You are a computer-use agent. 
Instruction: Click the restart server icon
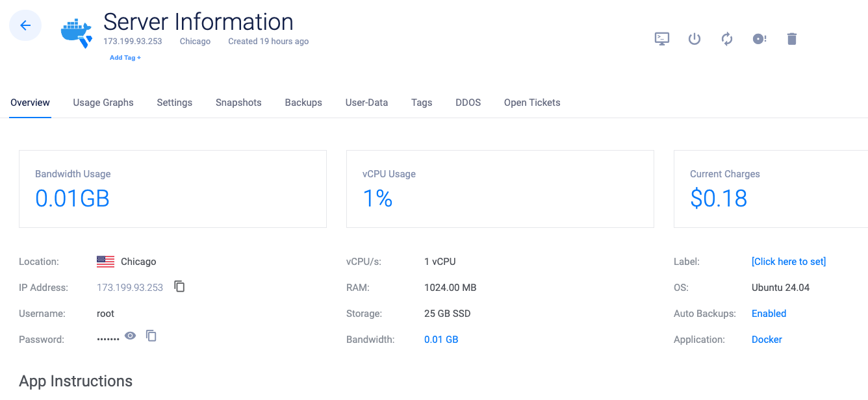727,39
